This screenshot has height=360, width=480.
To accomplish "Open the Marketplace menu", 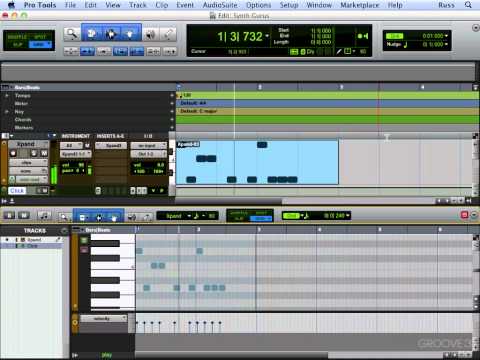I will click(x=360, y=5).
